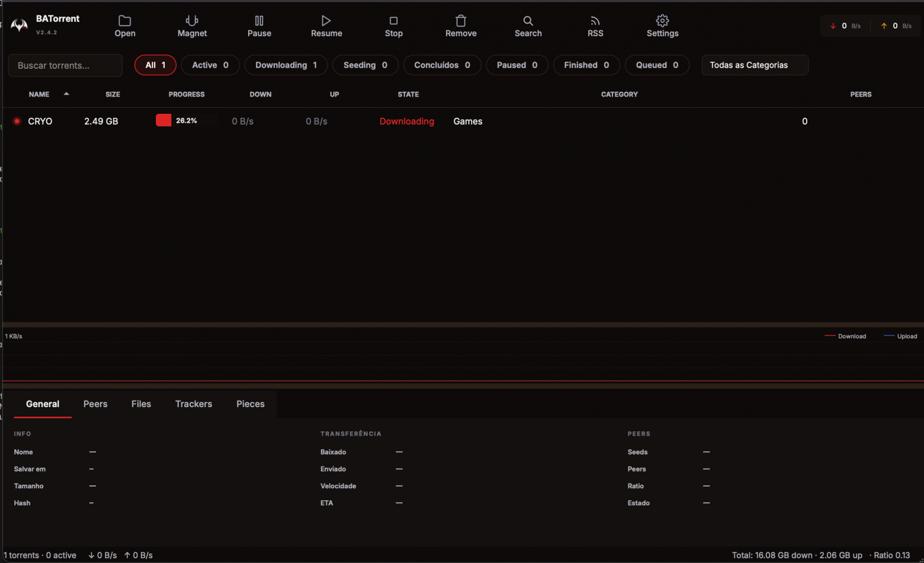Click the Download legend in speed graph

(845, 336)
